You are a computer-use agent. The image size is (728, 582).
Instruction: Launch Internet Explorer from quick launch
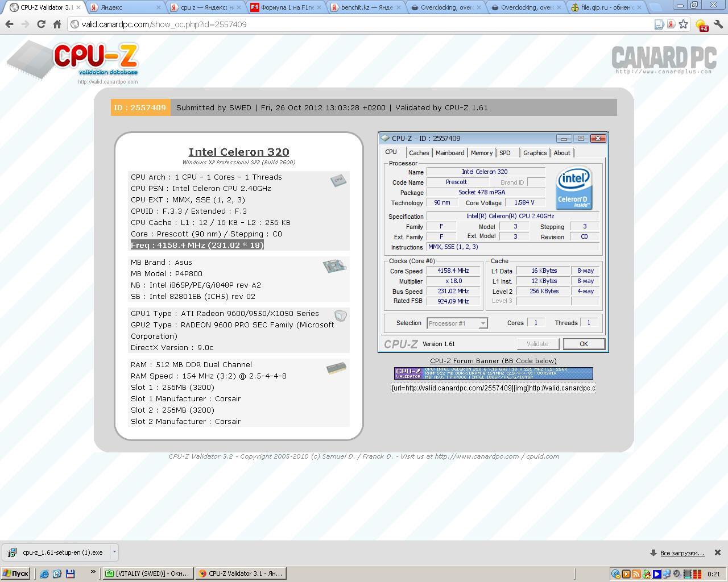point(44,573)
